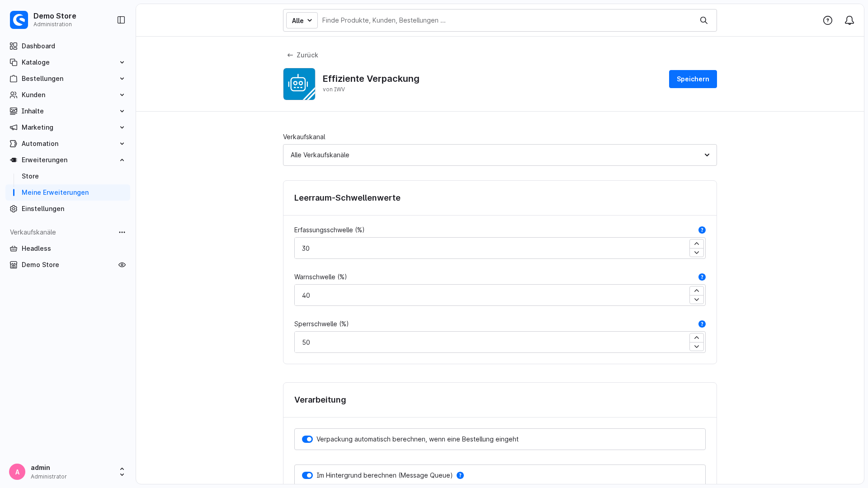The width and height of the screenshot is (868, 488).
Task: Open Einstellungen
Action: pos(68,209)
